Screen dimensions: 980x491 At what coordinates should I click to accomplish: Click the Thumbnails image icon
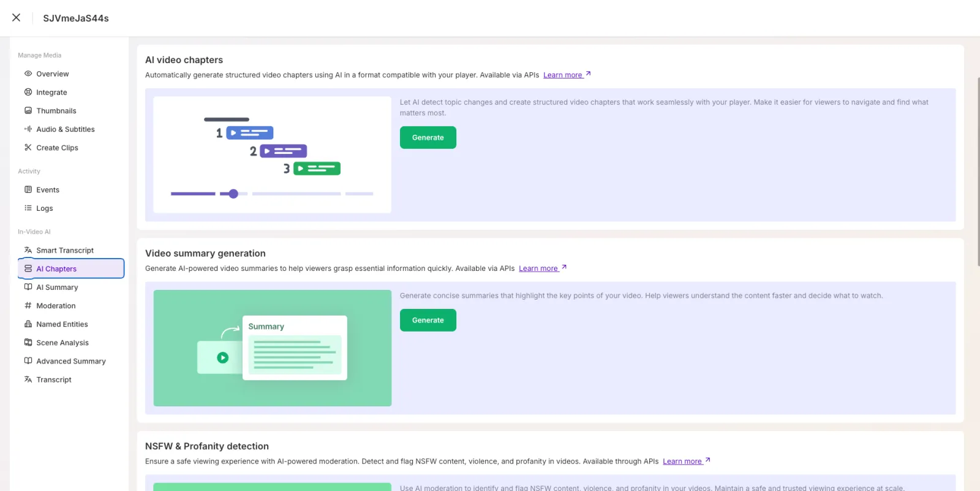tap(28, 110)
